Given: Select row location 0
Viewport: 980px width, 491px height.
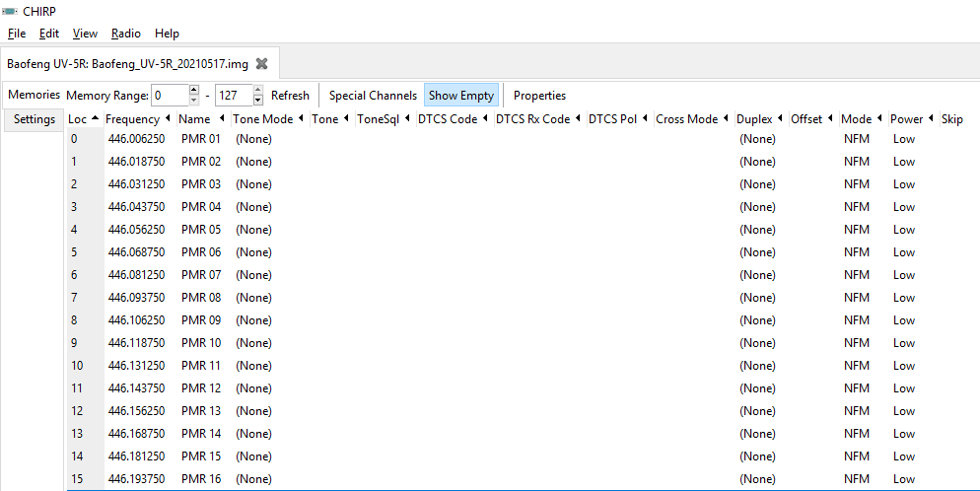Looking at the screenshot, I should coord(74,139).
